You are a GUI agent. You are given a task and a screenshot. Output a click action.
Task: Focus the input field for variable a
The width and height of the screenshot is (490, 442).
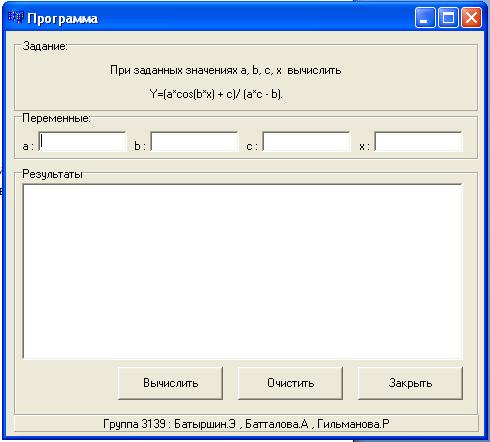[x=83, y=141]
